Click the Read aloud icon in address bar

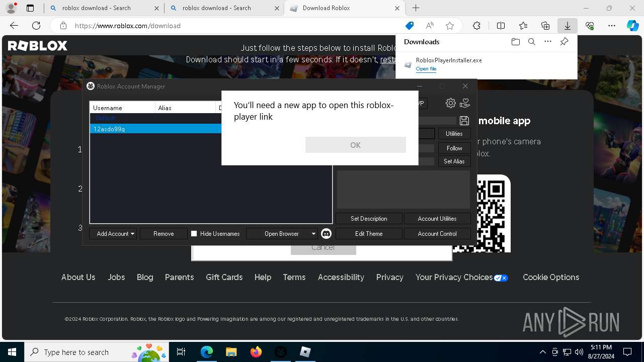(x=430, y=26)
